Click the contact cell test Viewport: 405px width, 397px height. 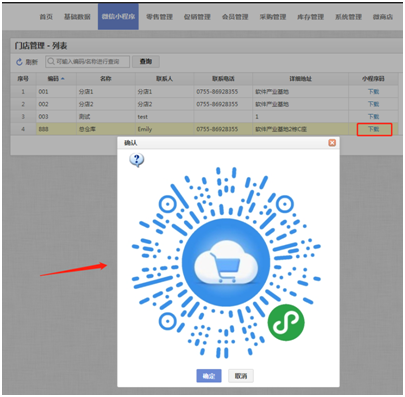(x=165, y=116)
